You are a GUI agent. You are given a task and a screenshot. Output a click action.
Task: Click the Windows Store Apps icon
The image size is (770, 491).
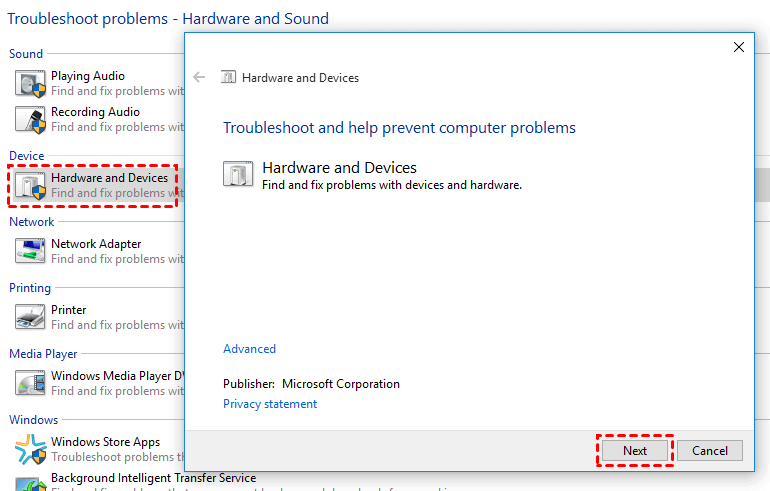point(31,449)
